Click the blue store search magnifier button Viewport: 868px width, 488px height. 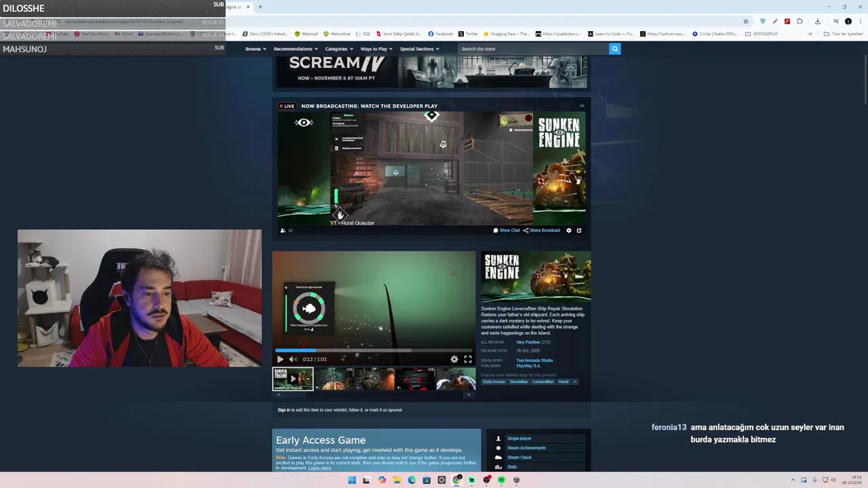click(614, 49)
